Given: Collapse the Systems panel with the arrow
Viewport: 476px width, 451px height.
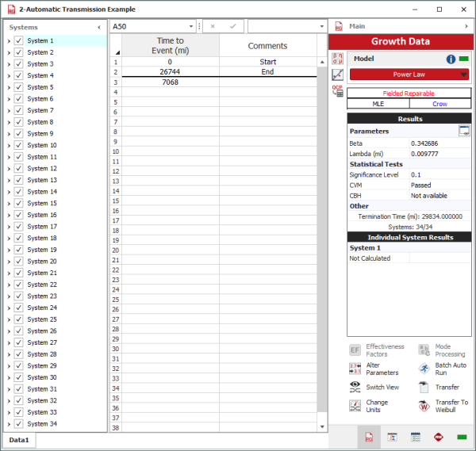Looking at the screenshot, I should (x=98, y=27).
